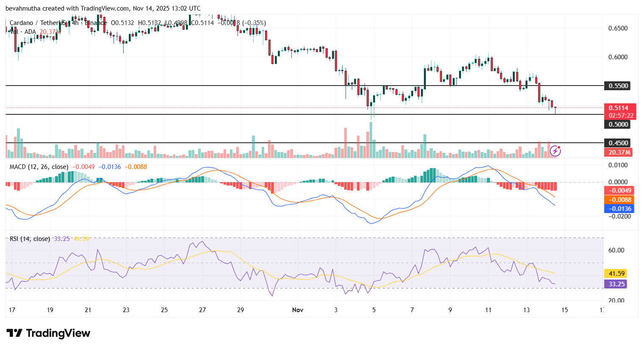Click the purple lightning flash icon on chart

pos(555,150)
